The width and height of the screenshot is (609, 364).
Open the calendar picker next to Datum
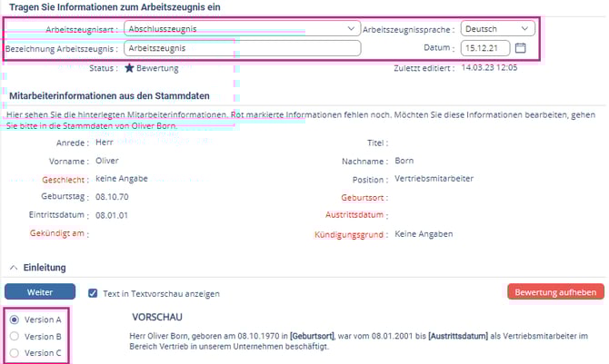520,48
